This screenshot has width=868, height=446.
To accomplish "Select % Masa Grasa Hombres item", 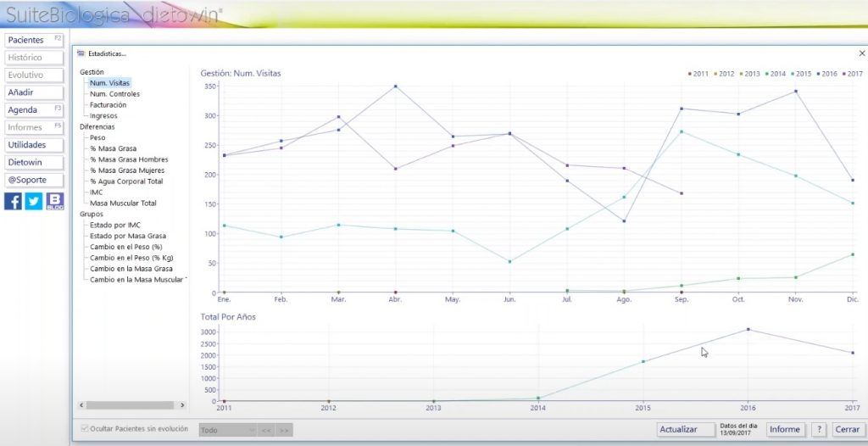I will pos(129,159).
